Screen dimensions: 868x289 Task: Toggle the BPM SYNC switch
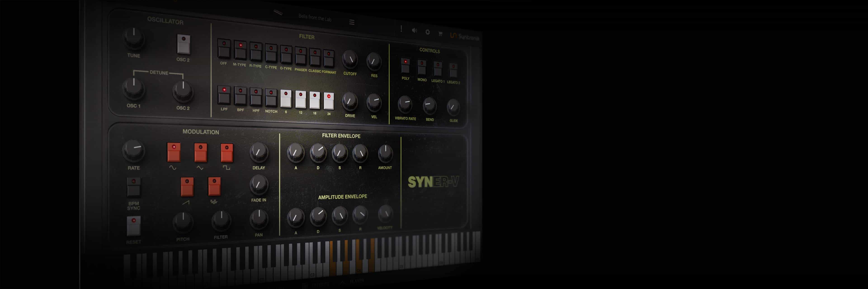tap(134, 187)
